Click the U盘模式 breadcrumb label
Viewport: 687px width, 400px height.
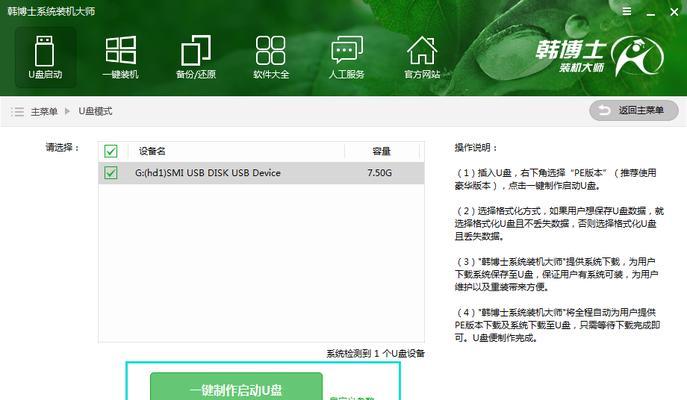[x=95, y=111]
